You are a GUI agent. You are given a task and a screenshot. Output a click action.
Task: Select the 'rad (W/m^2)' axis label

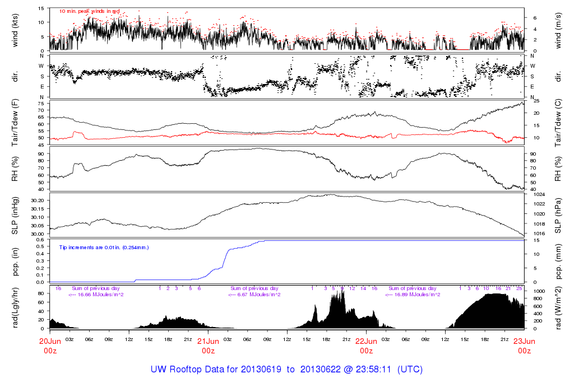coord(558,307)
